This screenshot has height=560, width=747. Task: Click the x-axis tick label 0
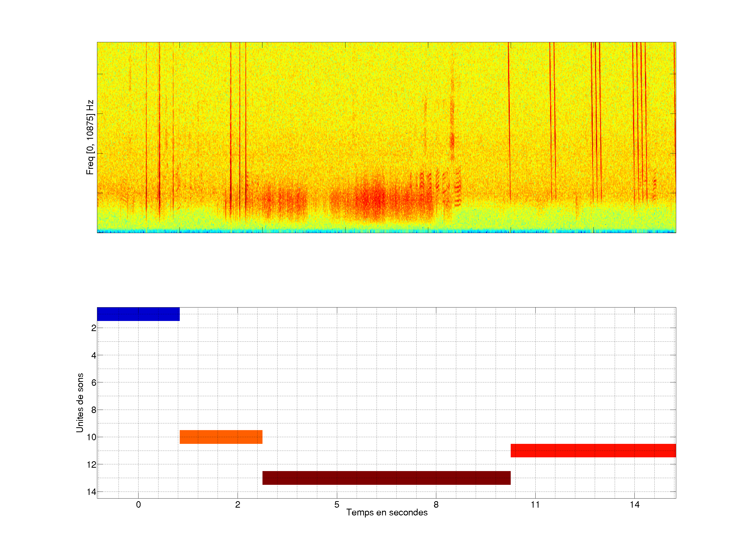139,505
